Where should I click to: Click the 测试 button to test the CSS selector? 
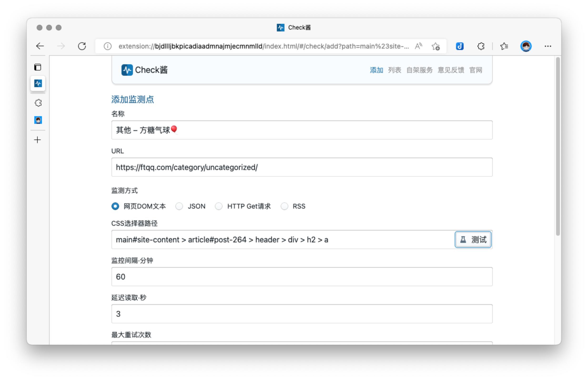point(472,239)
